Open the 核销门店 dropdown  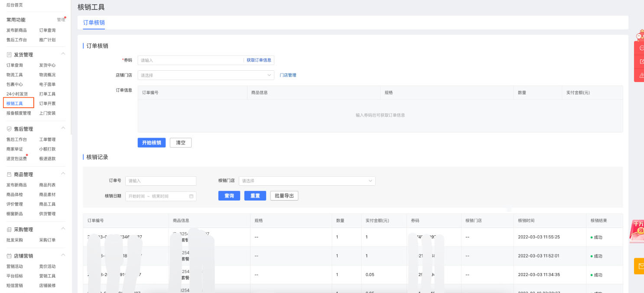coord(307,181)
